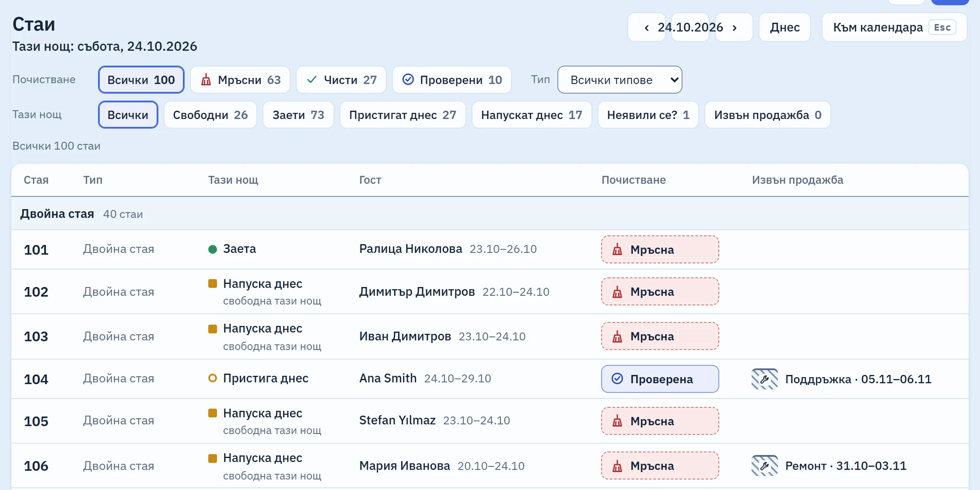
Task: Show Извън продажба 0 filter
Action: 768,115
